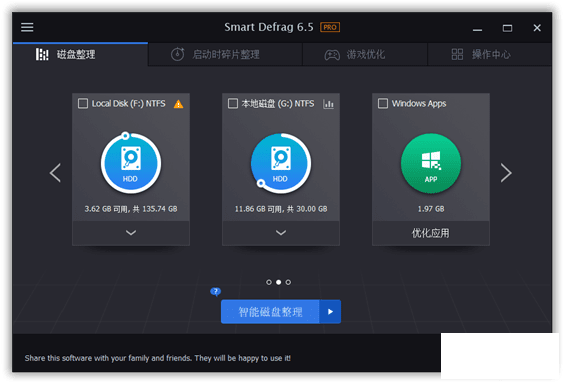Switch to the 启动时碎片整理 tab

coord(225,54)
